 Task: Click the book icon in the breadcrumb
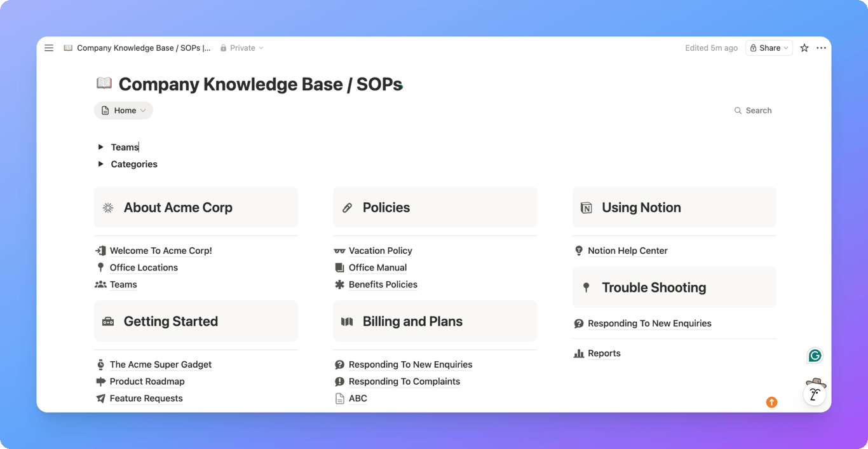[68, 48]
